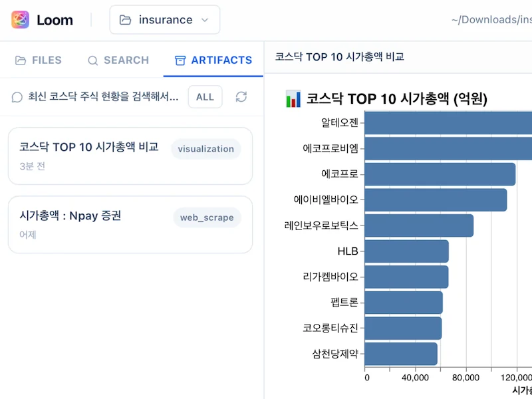Image resolution: width=532 pixels, height=399 pixels.
Task: Select the 레인보우로보틱스 chart bar
Action: pos(419,225)
